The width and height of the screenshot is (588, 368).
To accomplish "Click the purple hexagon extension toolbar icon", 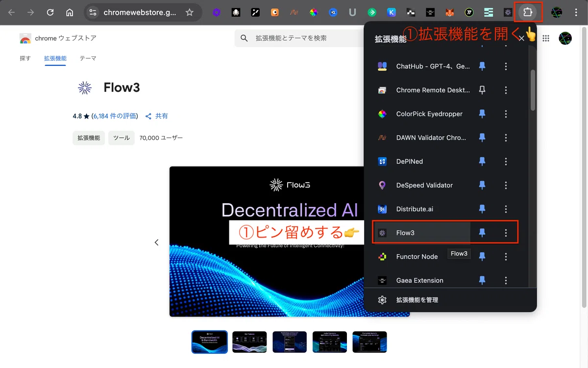I will [217, 12].
